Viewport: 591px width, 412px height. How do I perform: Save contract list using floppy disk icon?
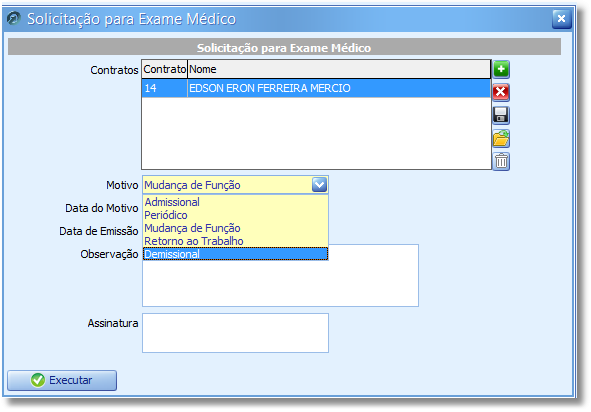[x=501, y=115]
